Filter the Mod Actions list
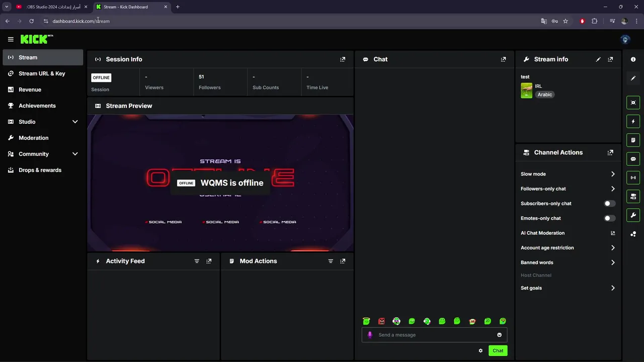The image size is (644, 362). point(331,261)
